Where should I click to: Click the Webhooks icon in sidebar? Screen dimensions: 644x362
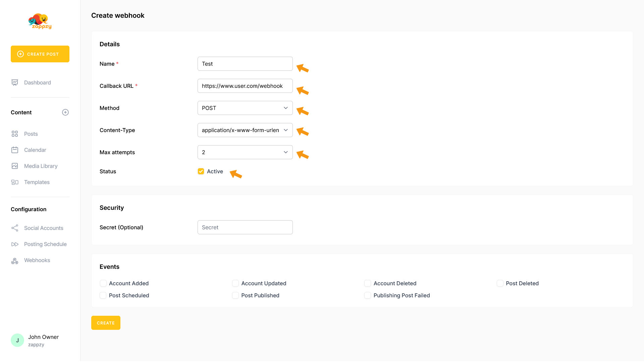(15, 260)
